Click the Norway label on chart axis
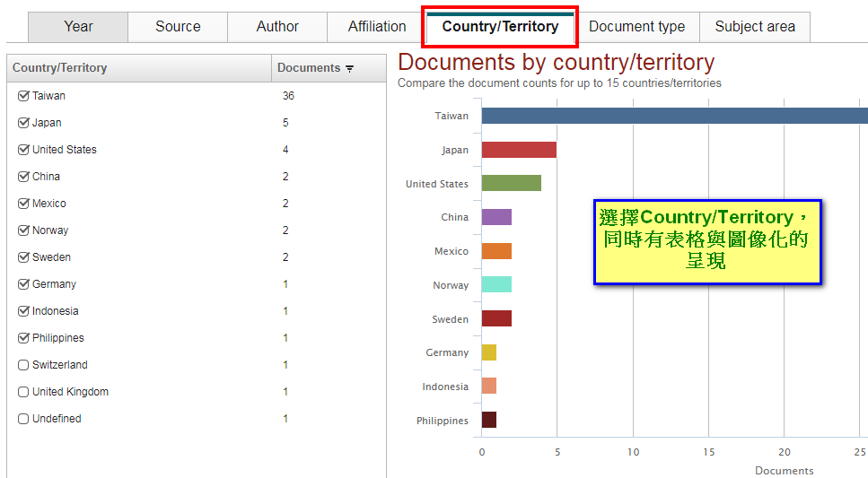The height and width of the screenshot is (478, 868). point(451,285)
